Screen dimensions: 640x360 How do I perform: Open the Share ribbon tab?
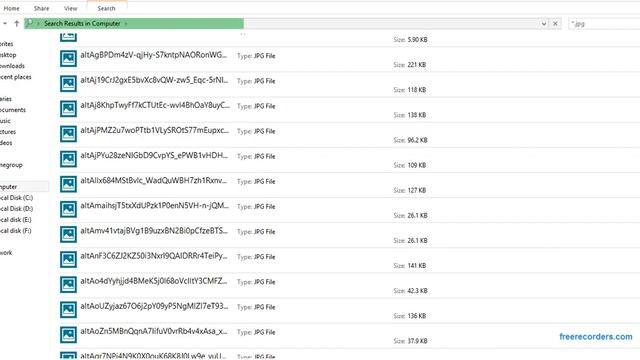tap(41, 8)
